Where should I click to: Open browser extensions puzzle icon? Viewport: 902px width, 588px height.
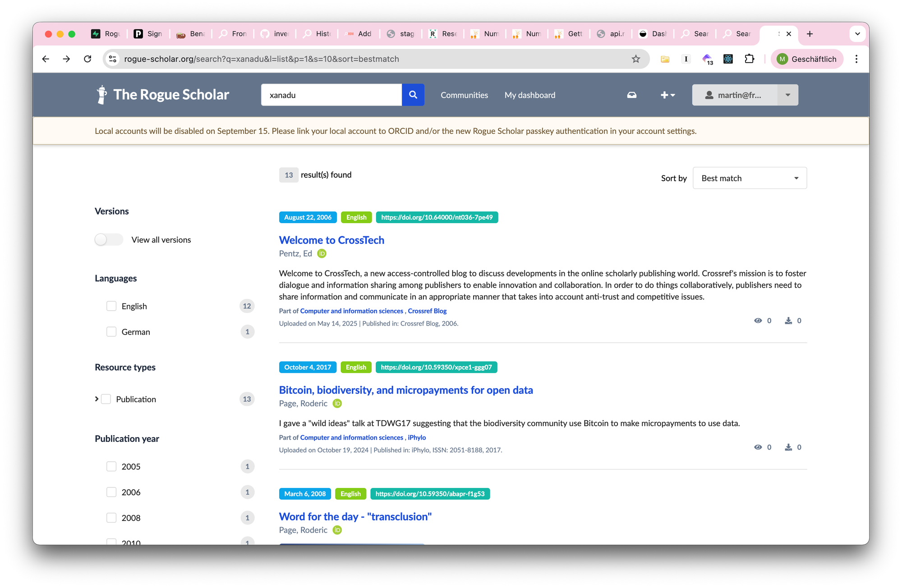click(749, 59)
